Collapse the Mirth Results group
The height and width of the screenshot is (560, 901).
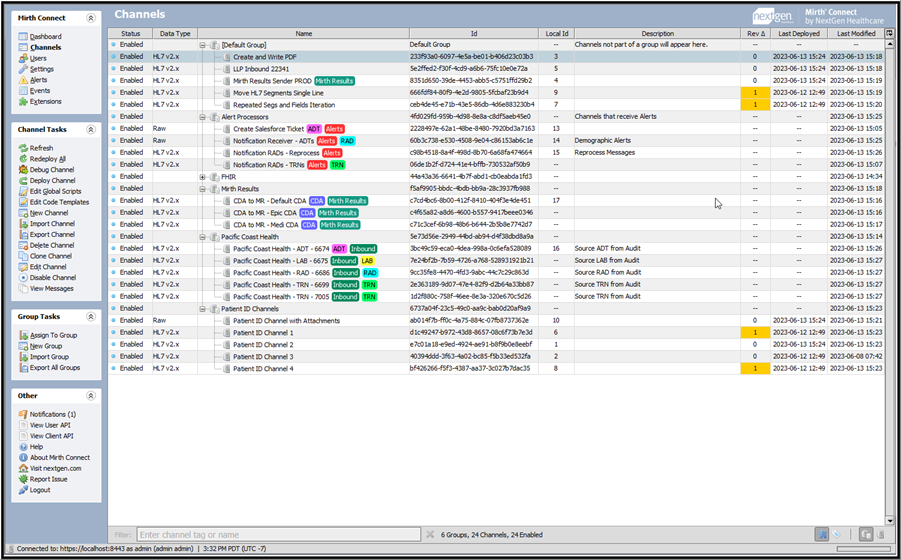coord(202,188)
